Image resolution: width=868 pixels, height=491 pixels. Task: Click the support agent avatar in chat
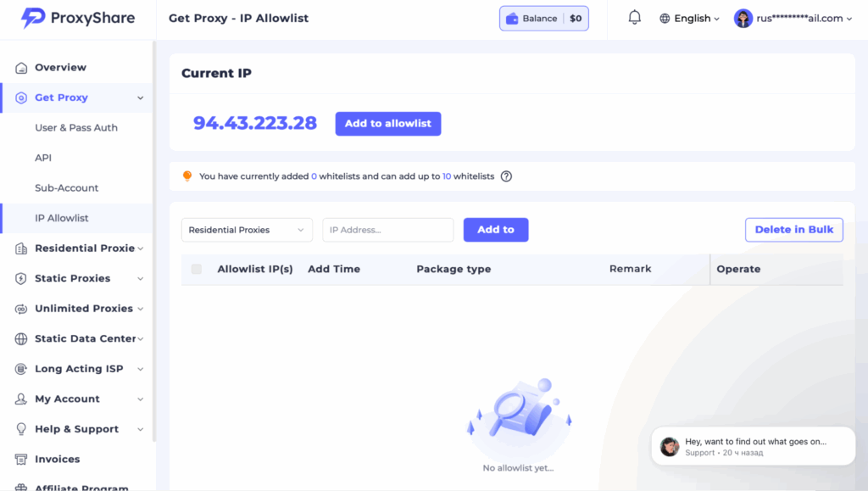pyautogui.click(x=670, y=446)
